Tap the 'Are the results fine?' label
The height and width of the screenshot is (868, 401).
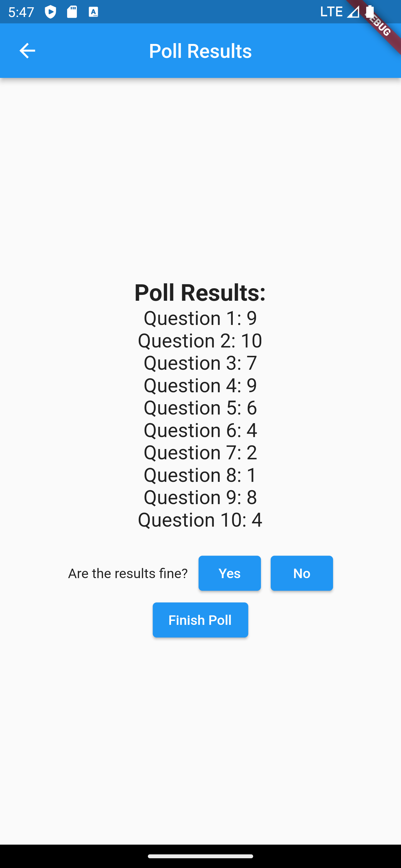[x=128, y=573]
